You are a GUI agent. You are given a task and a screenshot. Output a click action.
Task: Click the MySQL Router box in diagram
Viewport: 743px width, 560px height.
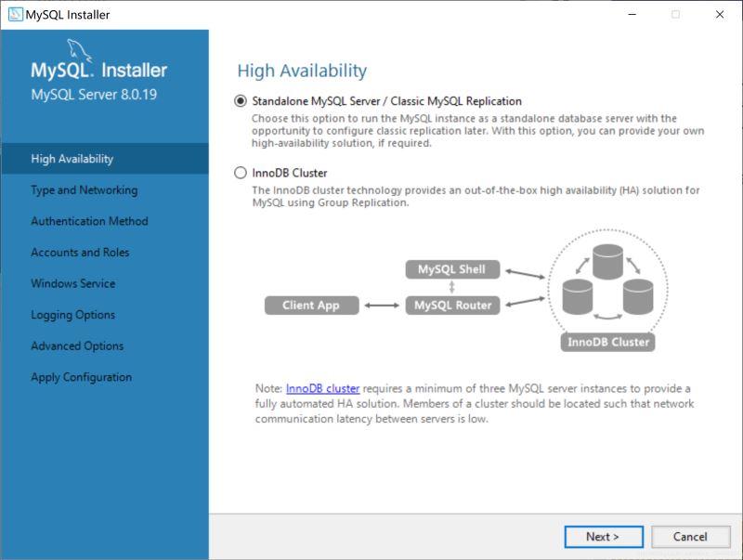click(x=451, y=305)
